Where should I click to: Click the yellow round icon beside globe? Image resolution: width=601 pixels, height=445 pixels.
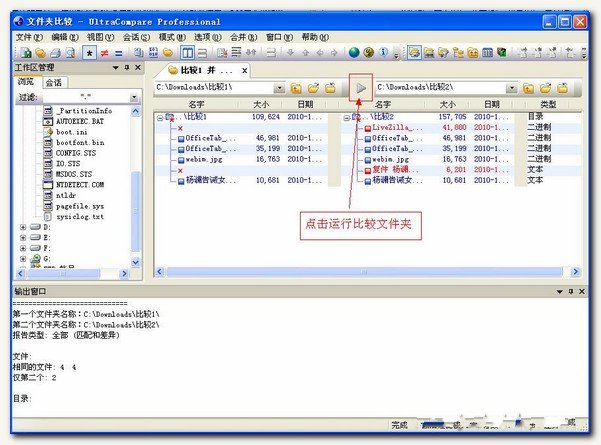(369, 52)
